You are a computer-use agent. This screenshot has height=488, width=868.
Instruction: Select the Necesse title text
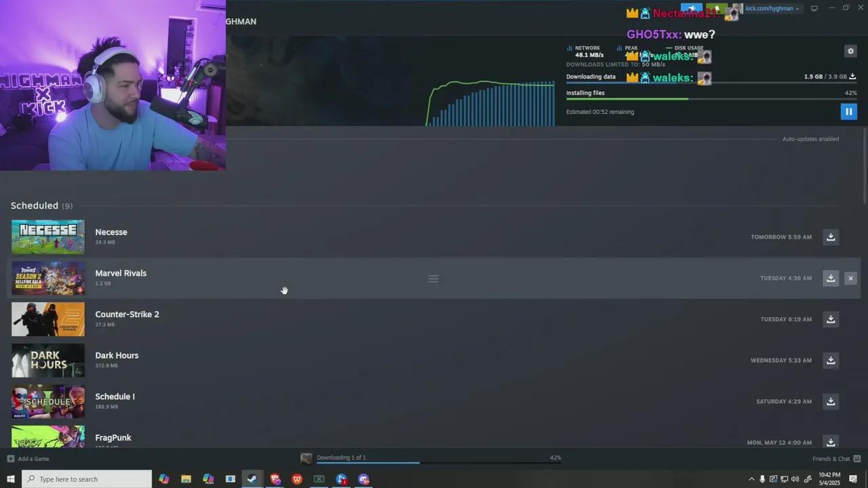[111, 232]
